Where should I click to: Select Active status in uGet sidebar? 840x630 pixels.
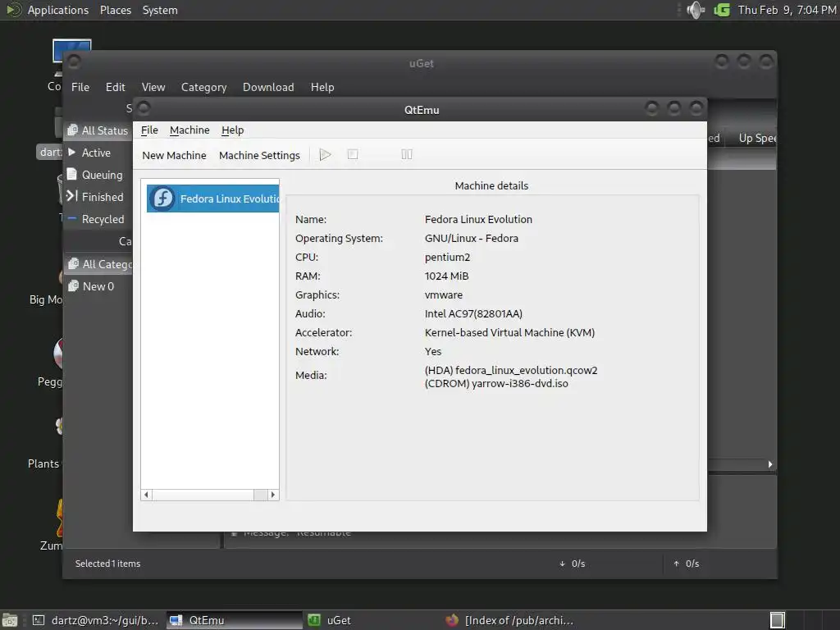click(98, 153)
